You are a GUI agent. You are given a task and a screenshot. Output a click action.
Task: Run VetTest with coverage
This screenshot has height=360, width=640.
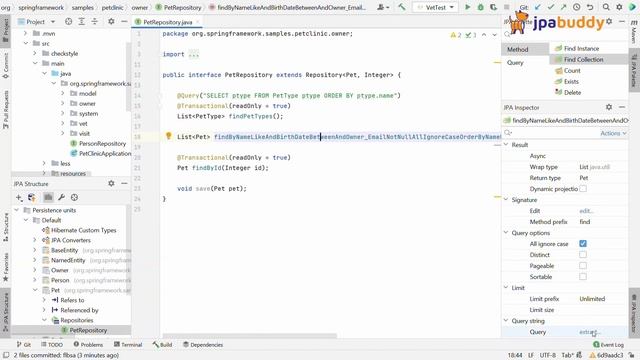(x=493, y=7)
